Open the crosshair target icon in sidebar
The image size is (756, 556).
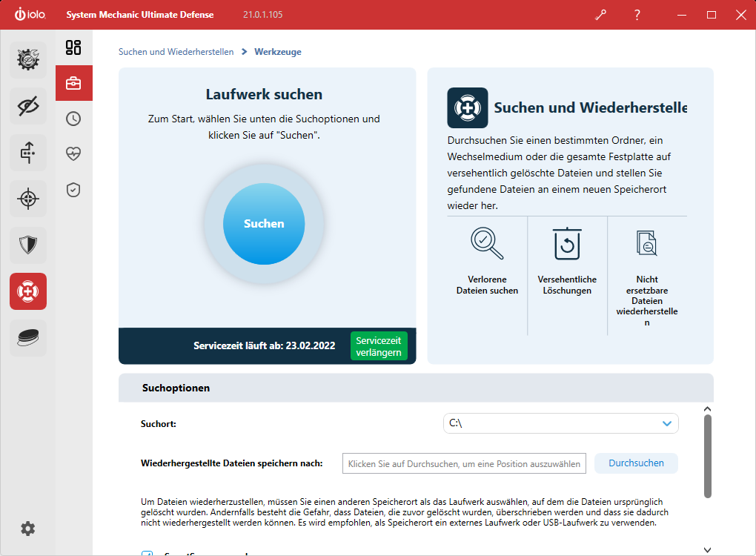(28, 199)
